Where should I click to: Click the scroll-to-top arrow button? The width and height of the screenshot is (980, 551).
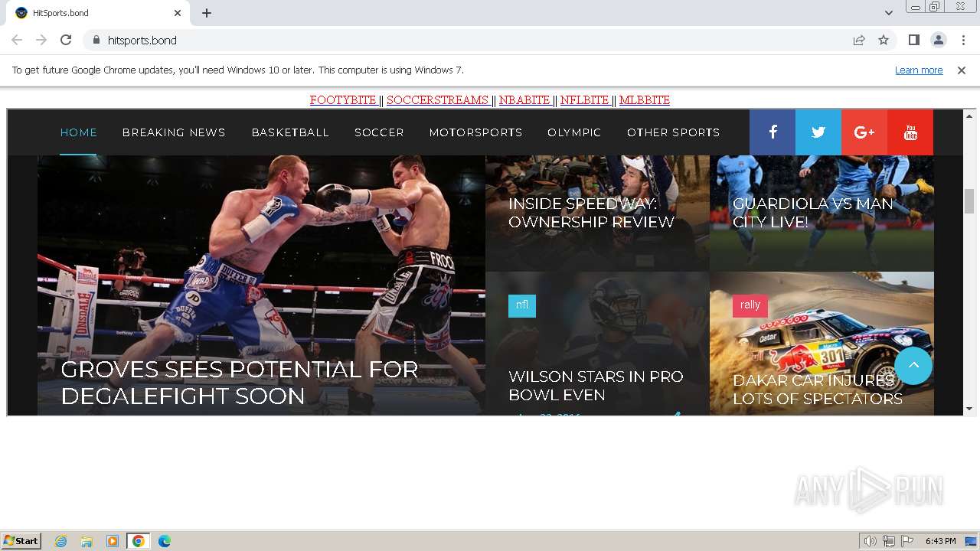[913, 366]
